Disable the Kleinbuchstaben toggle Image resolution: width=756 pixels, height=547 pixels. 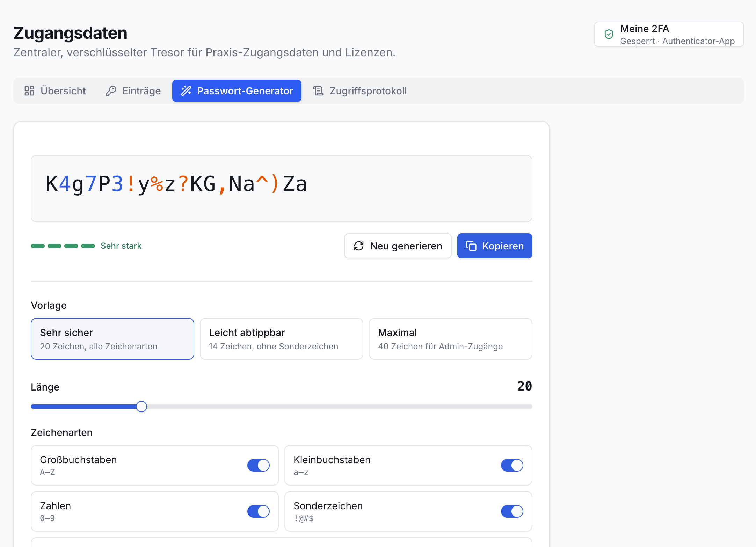pyautogui.click(x=512, y=465)
